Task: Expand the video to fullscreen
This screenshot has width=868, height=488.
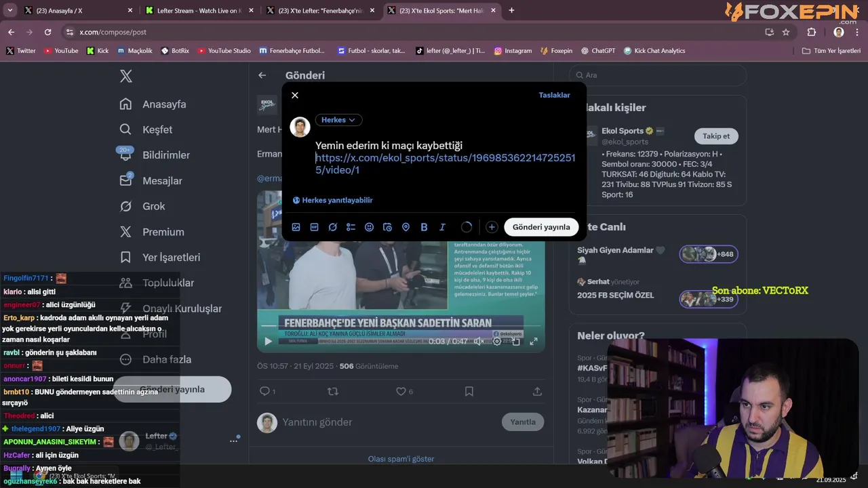Action: (534, 342)
